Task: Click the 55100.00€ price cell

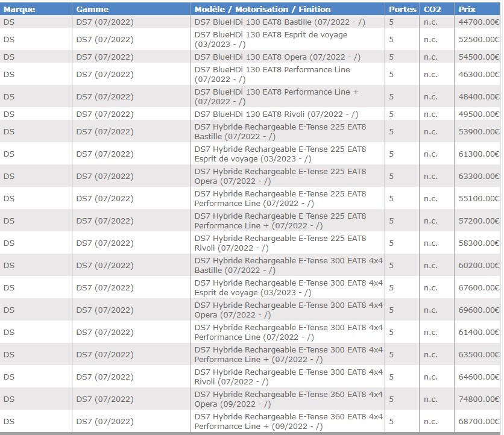Action: pyautogui.click(x=479, y=198)
